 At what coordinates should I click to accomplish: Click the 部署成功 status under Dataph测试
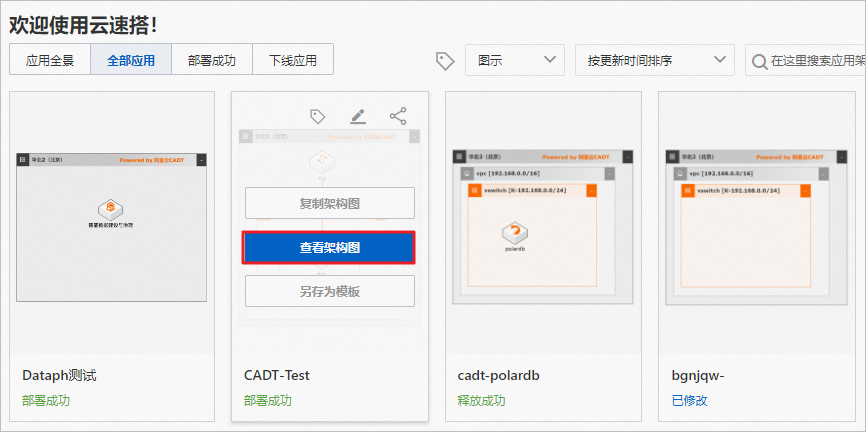[46, 401]
